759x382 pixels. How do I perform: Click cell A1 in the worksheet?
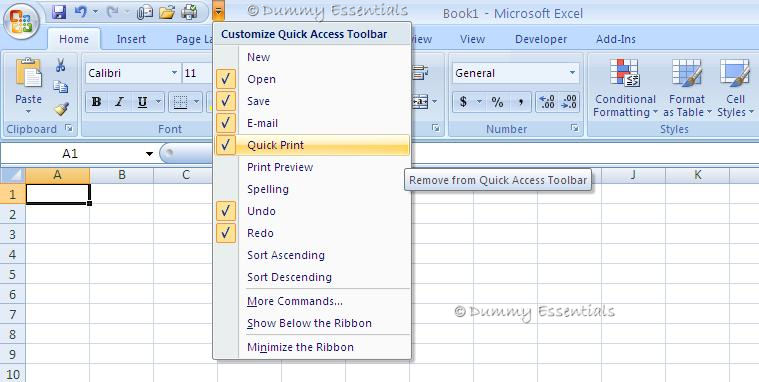58,194
